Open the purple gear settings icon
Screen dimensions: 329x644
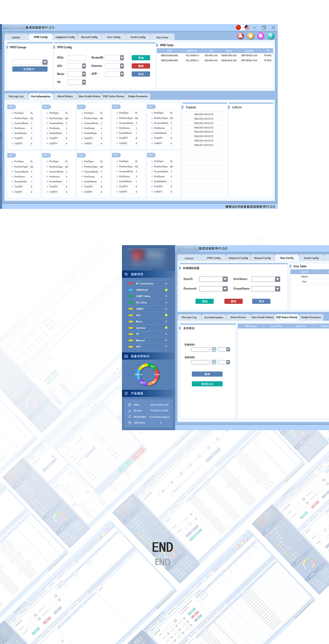click(x=261, y=36)
